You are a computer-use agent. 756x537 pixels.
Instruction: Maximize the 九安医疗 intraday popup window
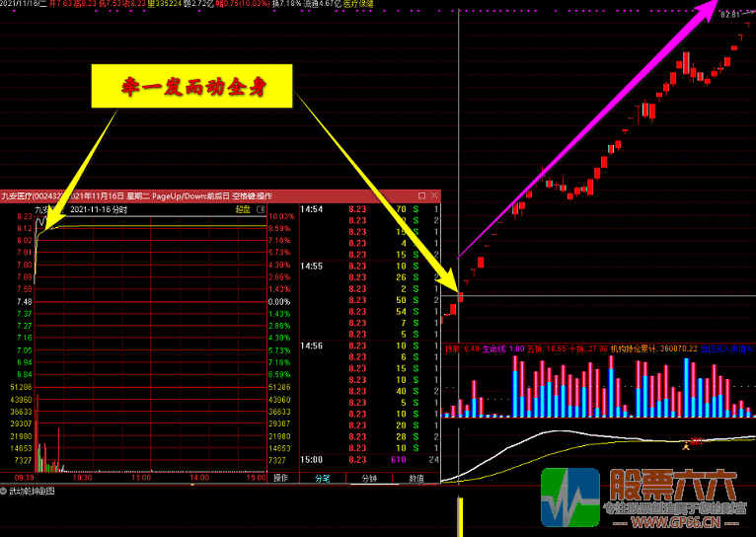(x=421, y=195)
